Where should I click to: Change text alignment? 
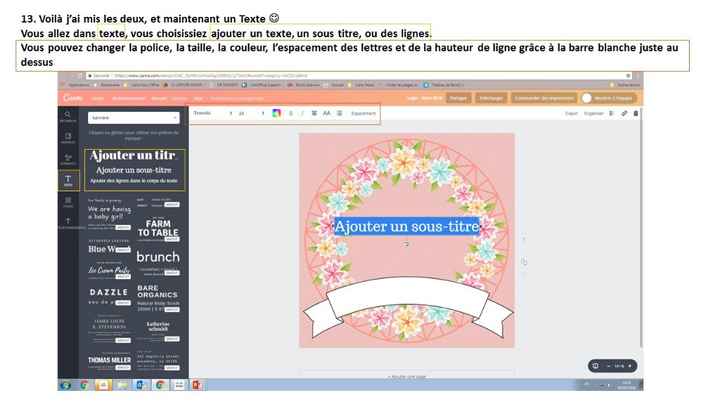(314, 113)
